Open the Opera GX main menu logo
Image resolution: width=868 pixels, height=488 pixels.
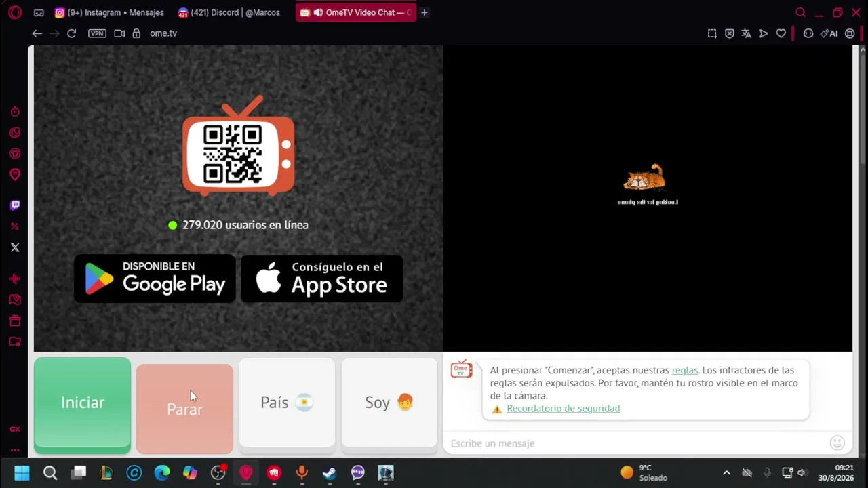pyautogui.click(x=15, y=12)
